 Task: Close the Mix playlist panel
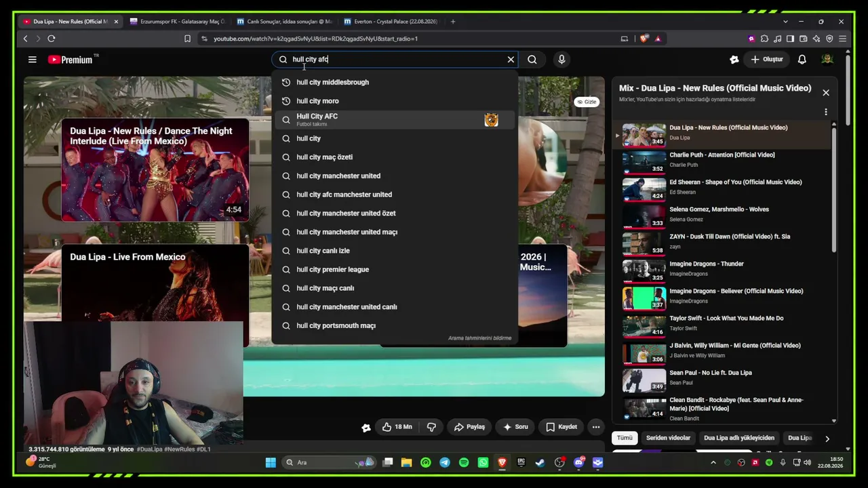(x=826, y=92)
